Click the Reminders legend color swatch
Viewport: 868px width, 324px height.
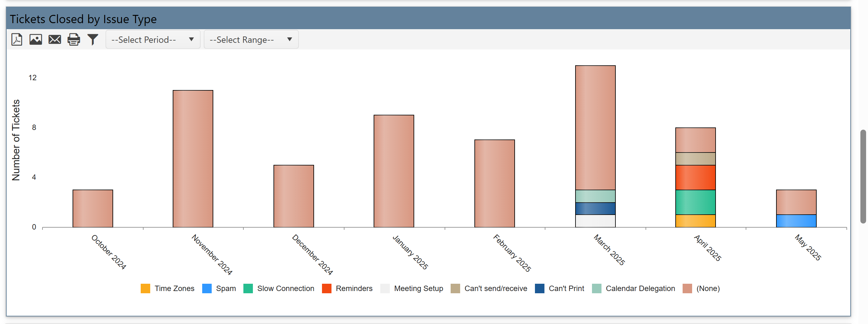(326, 288)
